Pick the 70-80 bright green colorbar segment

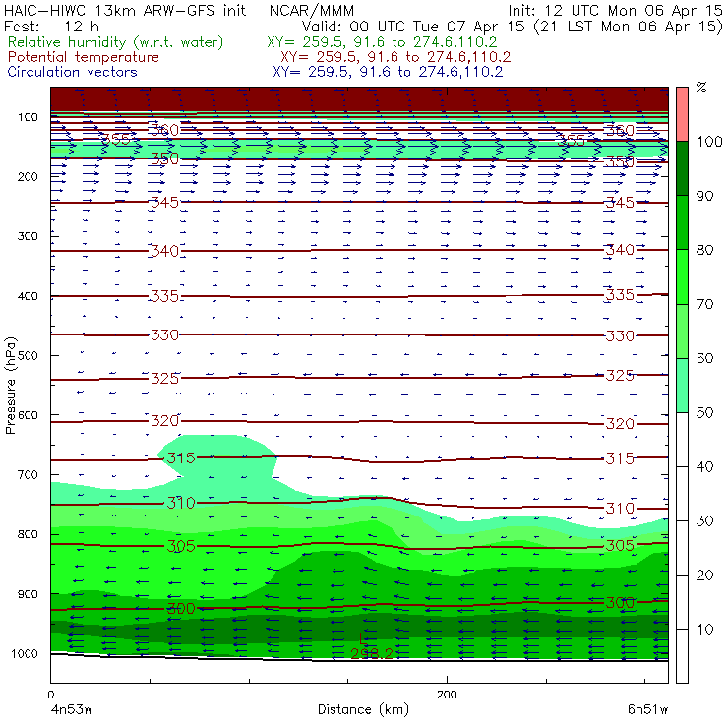682,276
